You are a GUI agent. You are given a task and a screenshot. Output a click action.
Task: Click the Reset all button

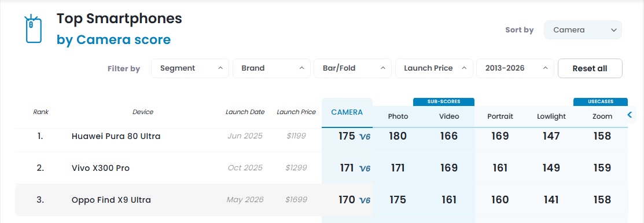pos(590,68)
